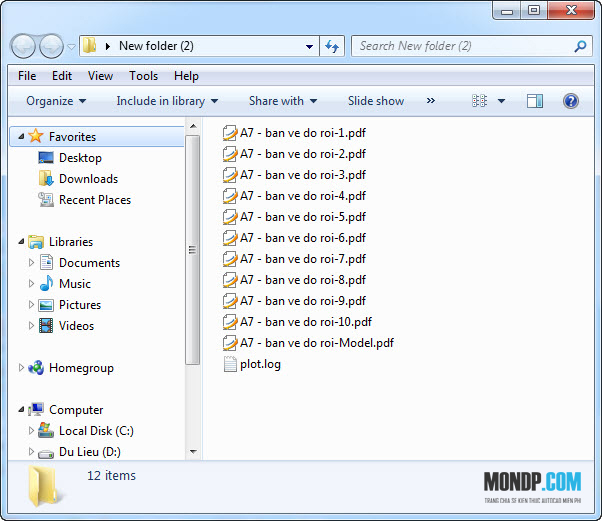This screenshot has width=602, height=521.
Task: Click the Videos film strip icon
Action: point(46,326)
